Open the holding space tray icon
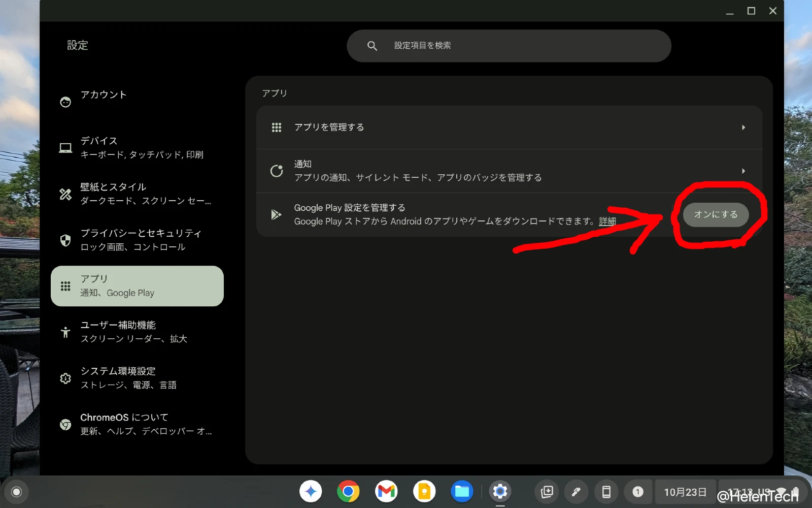Viewport: 812px width, 508px height. tap(547, 492)
